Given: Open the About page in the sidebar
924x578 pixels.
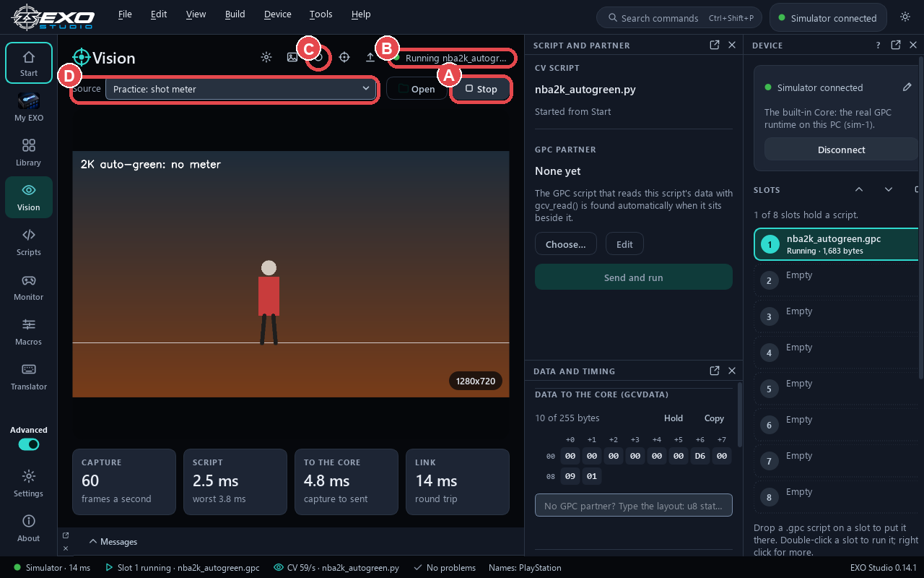Looking at the screenshot, I should click(29, 528).
